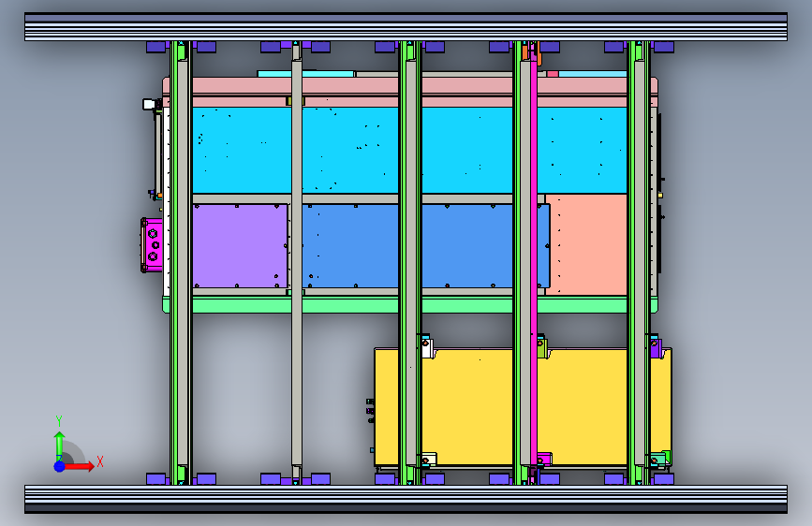Click the red X-axis arrow on the triad
This screenshot has width=812, height=526.
click(x=79, y=466)
